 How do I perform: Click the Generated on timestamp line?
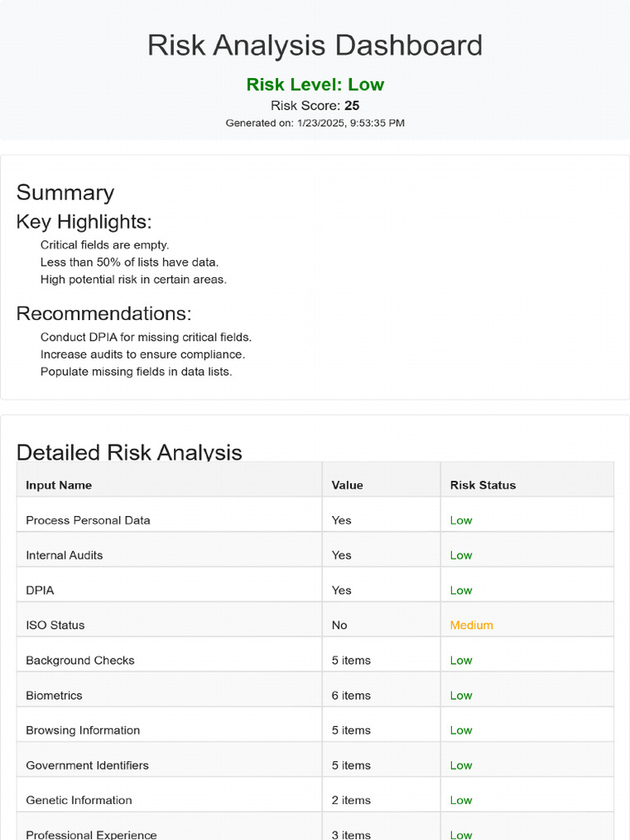point(315,123)
